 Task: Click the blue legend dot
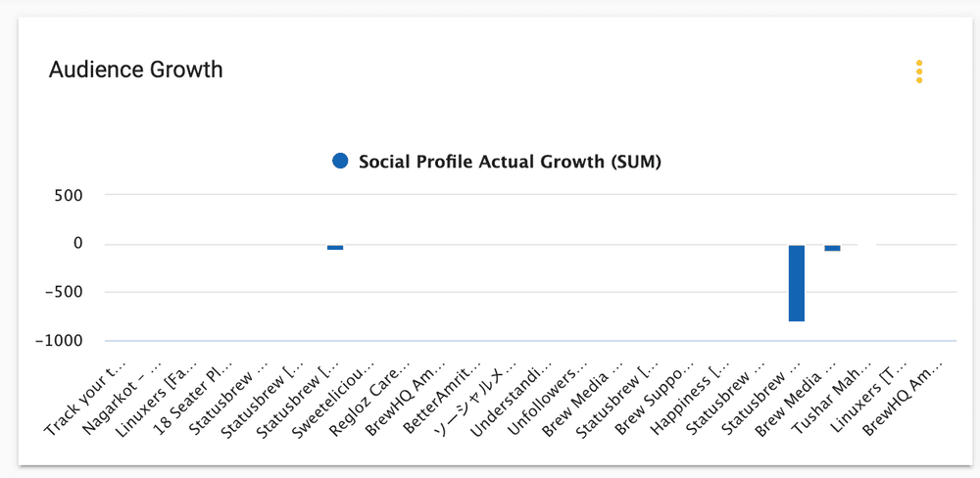tap(340, 162)
